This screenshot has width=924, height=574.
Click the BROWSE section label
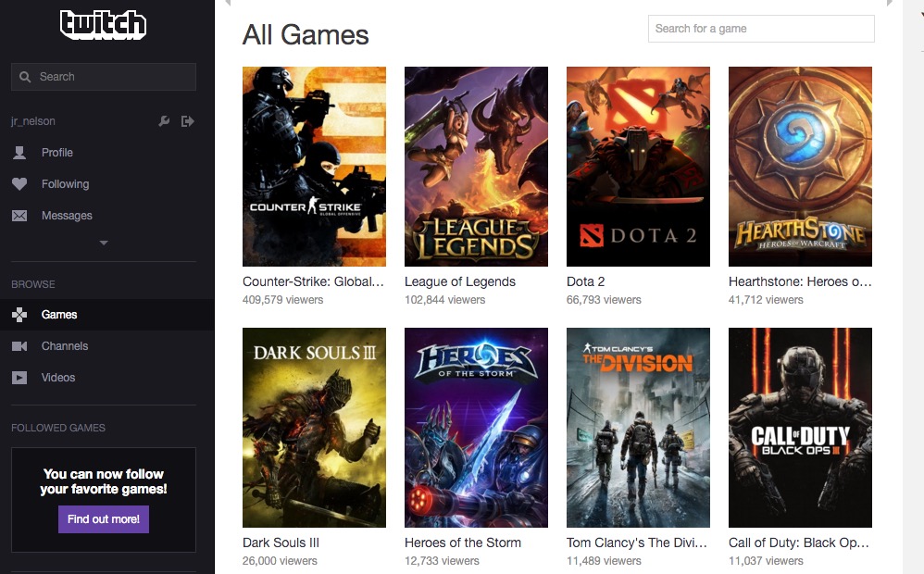tap(33, 284)
